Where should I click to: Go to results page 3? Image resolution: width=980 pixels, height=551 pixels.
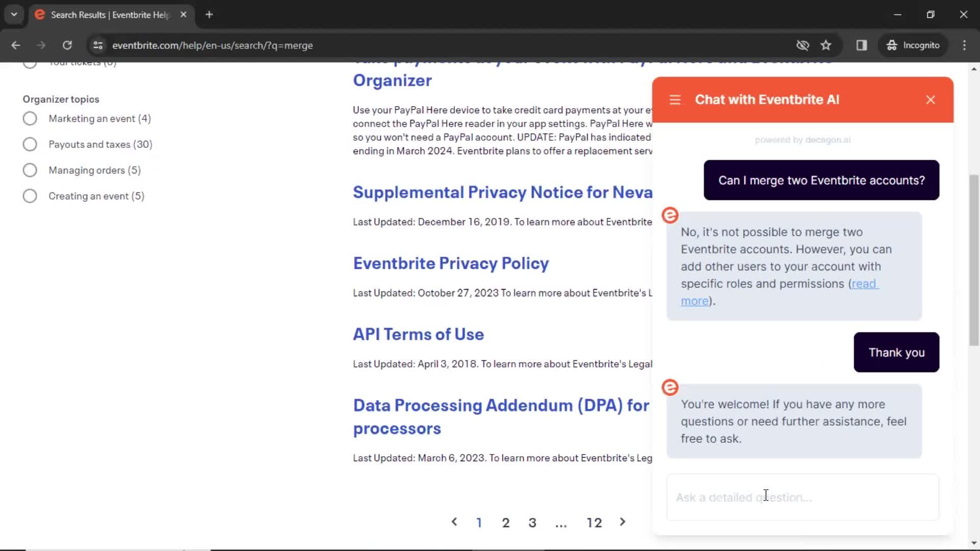(x=532, y=523)
